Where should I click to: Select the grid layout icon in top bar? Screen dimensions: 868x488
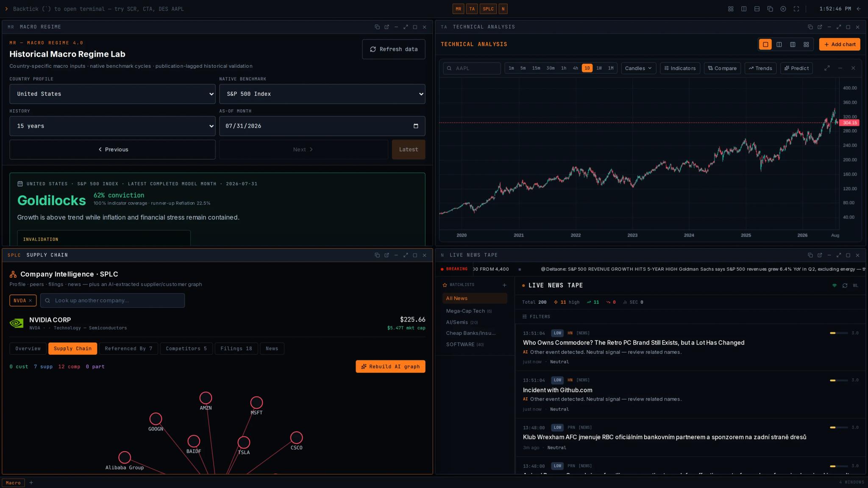point(731,9)
